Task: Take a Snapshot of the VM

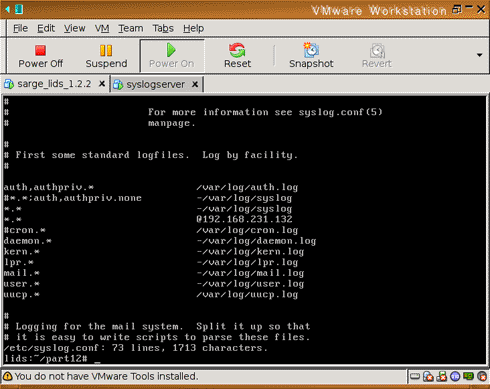Action: pyautogui.click(x=311, y=56)
